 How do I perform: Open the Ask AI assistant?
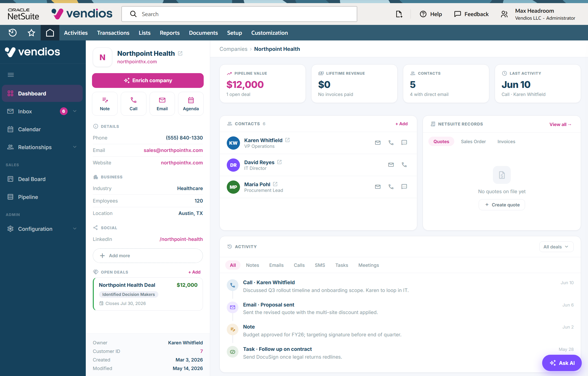[x=562, y=363]
